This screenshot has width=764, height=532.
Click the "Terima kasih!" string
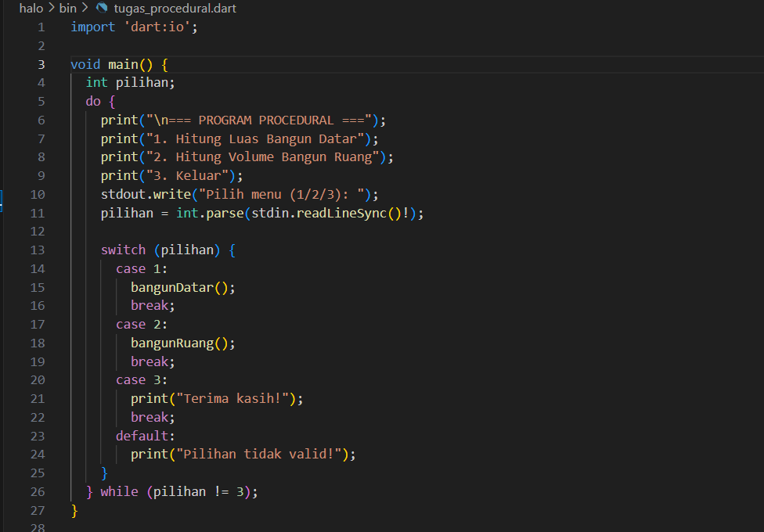(x=236, y=399)
